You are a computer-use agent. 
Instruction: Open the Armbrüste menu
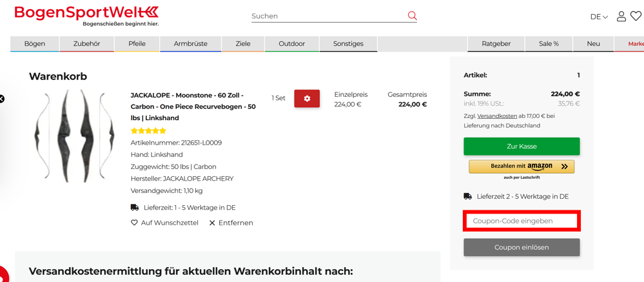point(191,44)
